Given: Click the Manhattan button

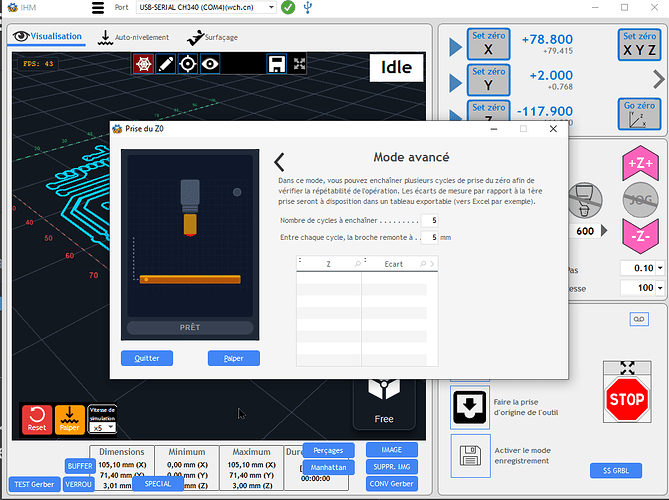Looking at the screenshot, I should pos(328,467).
